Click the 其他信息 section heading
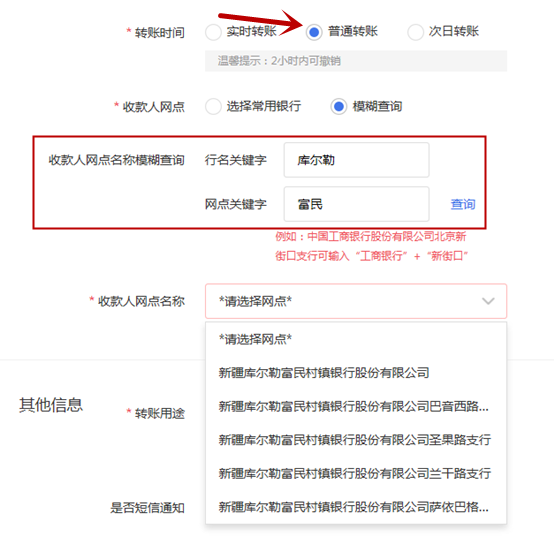554x536 pixels. point(51,405)
